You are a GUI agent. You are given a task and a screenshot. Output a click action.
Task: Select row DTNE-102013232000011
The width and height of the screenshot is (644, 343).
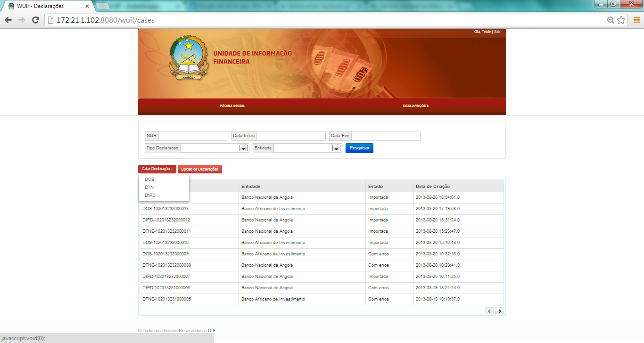coord(321,231)
